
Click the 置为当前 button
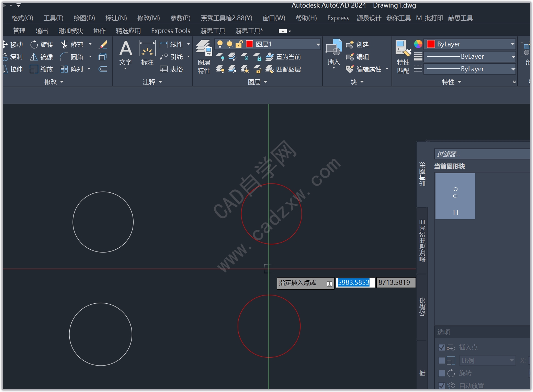[283, 57]
